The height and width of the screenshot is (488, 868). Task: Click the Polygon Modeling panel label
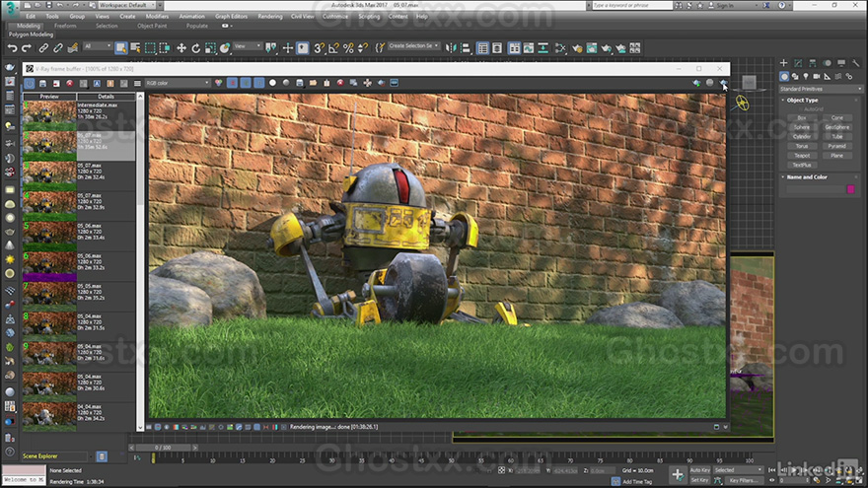[31, 35]
